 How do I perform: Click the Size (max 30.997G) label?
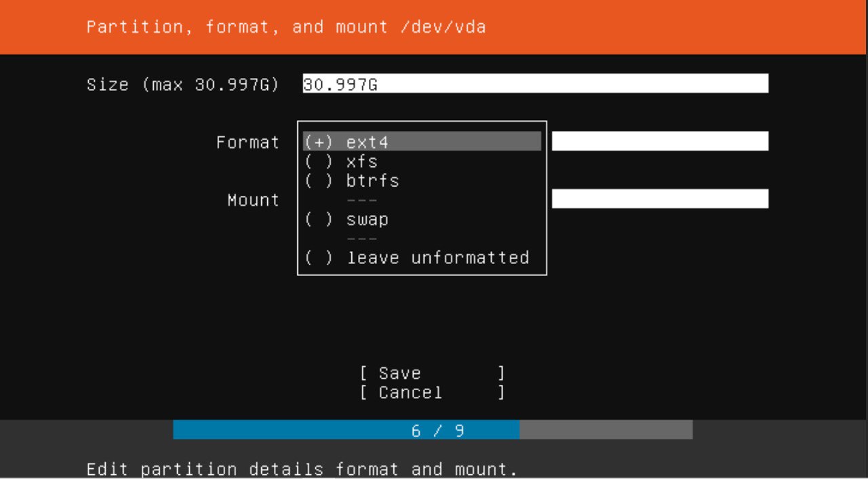(x=183, y=85)
